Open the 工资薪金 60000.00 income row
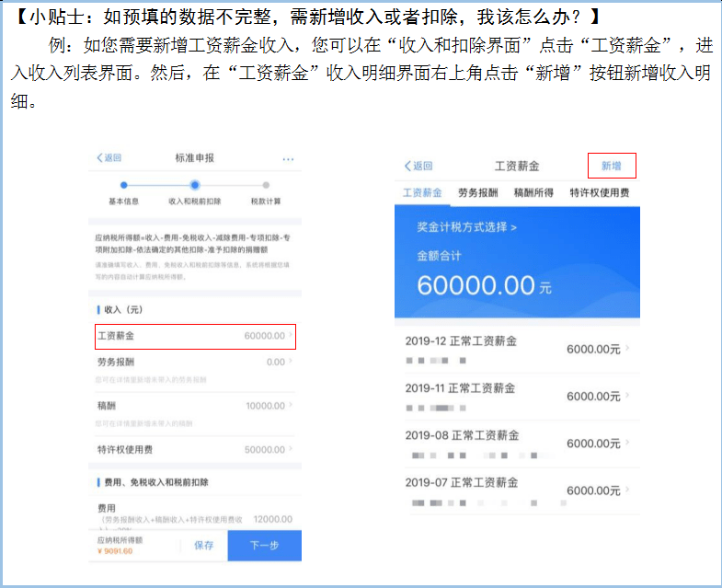 (x=195, y=337)
